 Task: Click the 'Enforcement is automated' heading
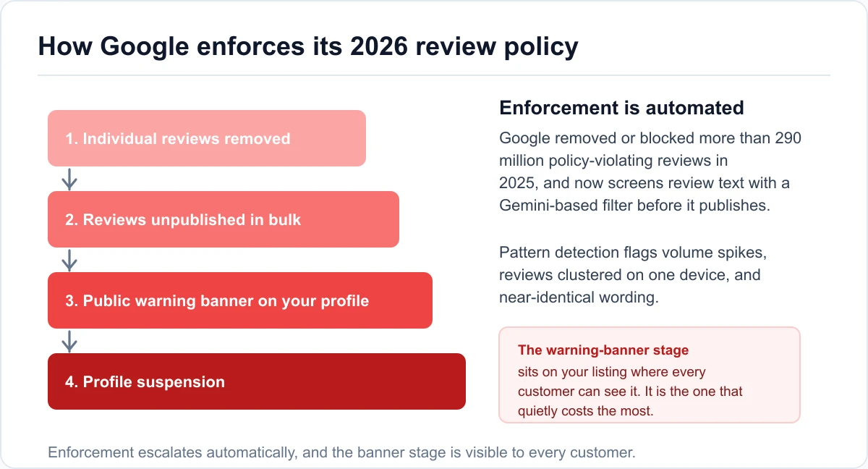[x=622, y=108]
